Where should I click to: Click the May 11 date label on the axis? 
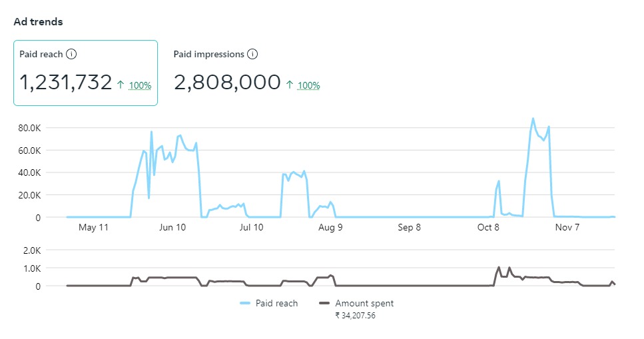93,227
